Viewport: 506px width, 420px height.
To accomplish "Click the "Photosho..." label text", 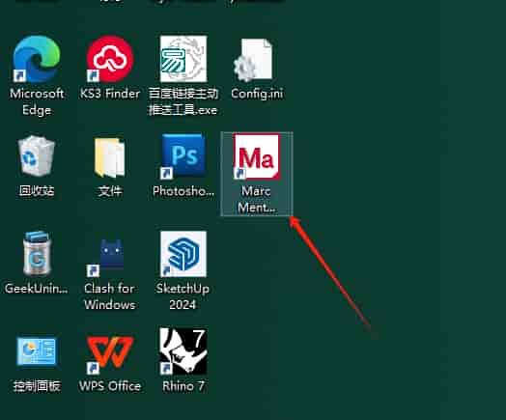I will point(183,191).
